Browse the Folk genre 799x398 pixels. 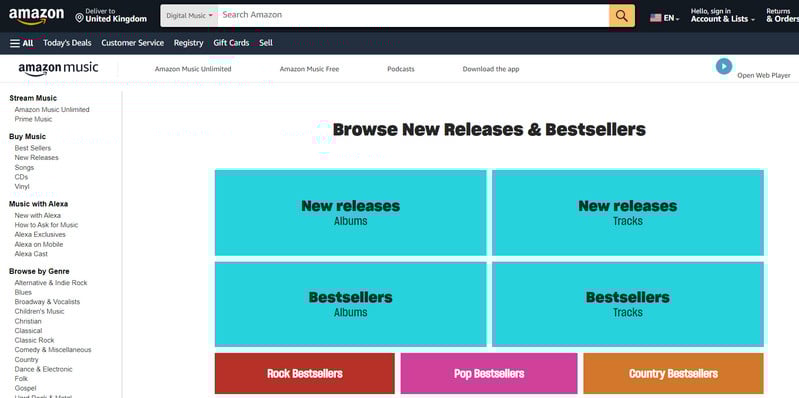click(x=21, y=379)
